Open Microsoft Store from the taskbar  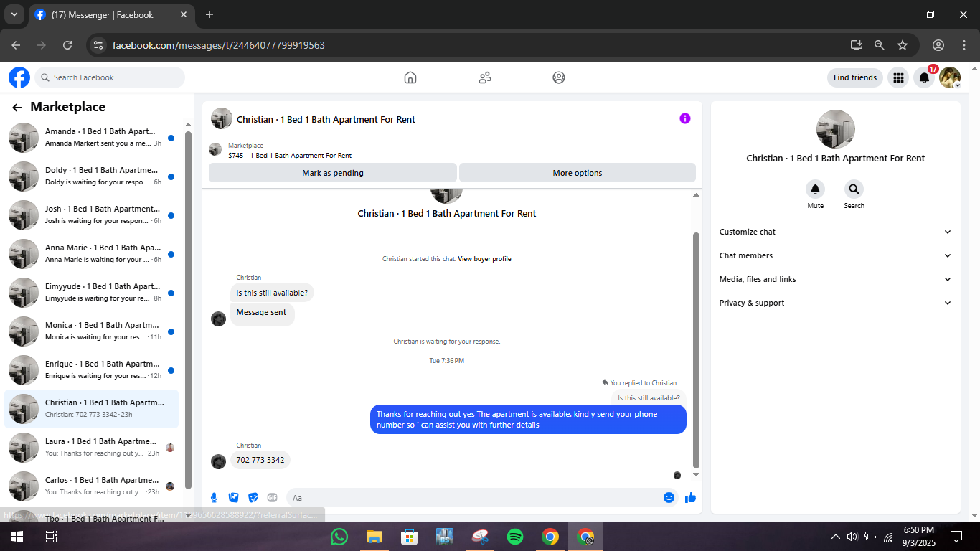(410, 537)
